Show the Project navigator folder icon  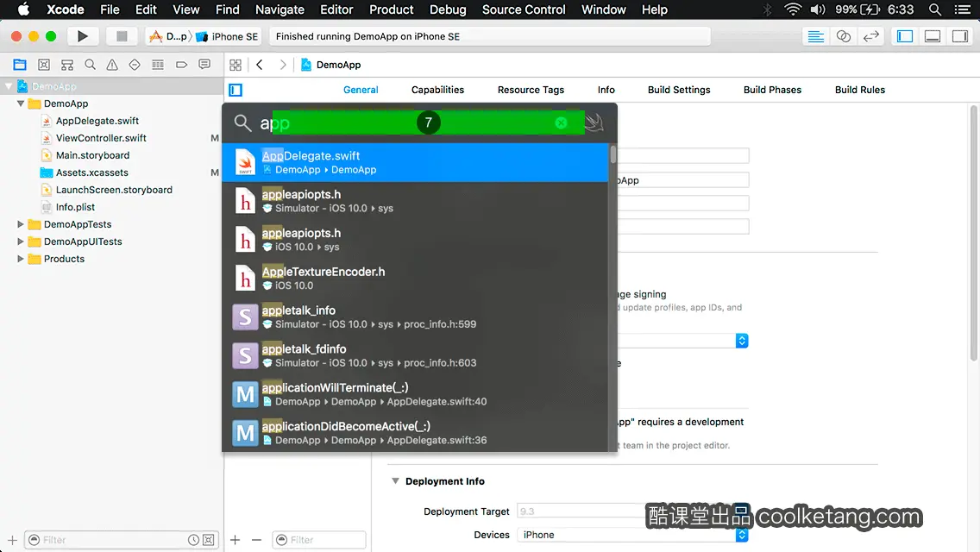point(20,65)
